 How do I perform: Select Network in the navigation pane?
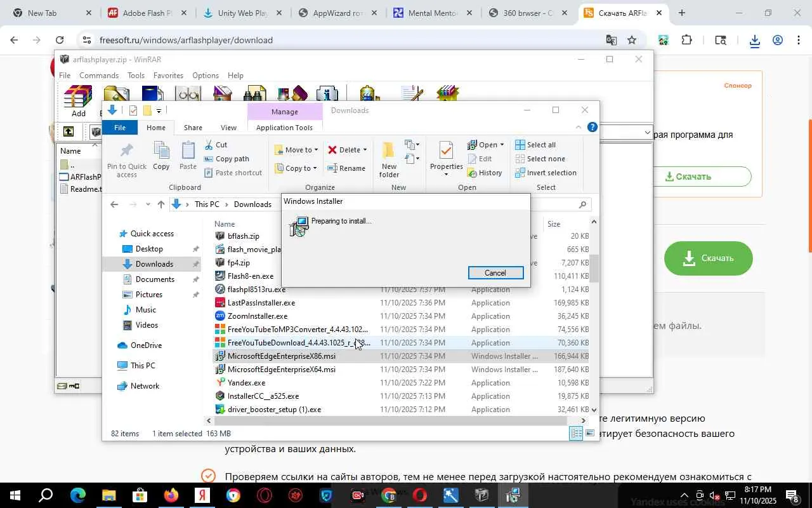coord(145,386)
